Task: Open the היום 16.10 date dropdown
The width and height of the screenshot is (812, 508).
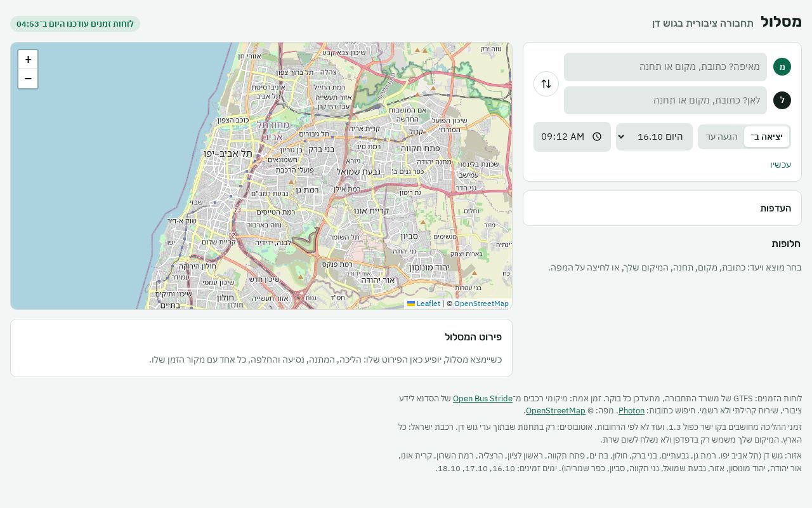Action: point(654,137)
